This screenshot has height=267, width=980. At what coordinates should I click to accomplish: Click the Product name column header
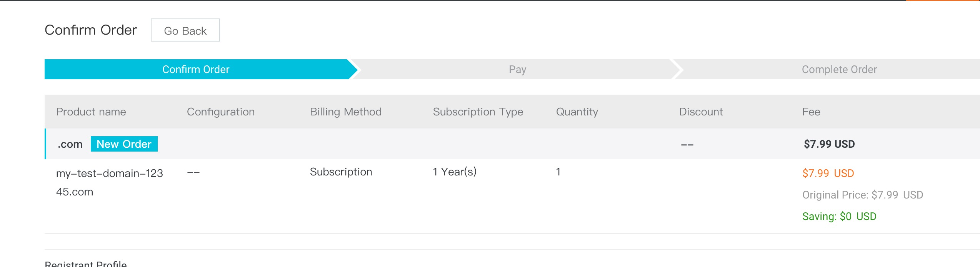click(91, 112)
